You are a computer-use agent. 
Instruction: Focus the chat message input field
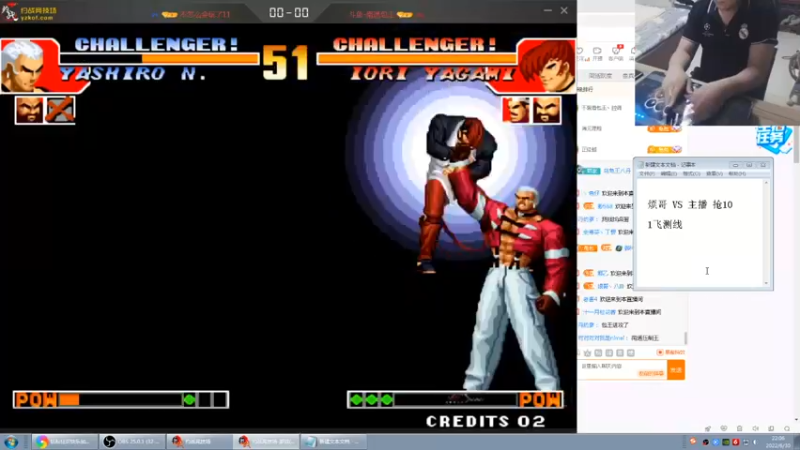pos(622,369)
